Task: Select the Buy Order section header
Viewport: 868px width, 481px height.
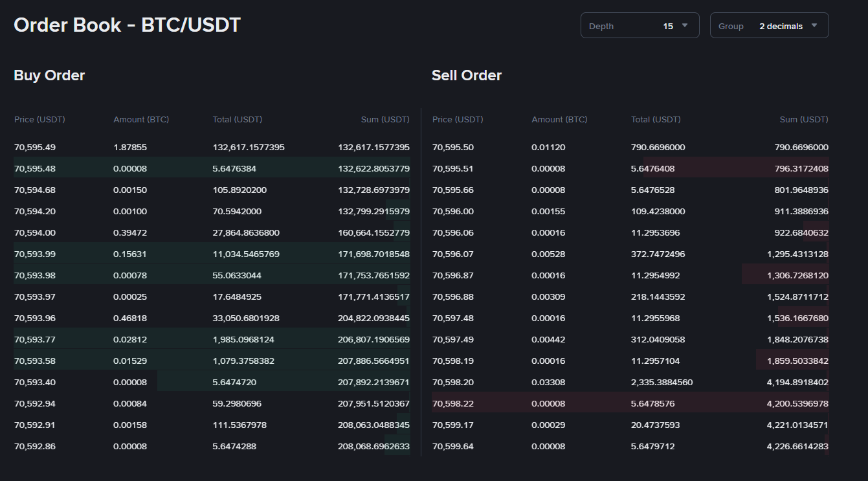Action: tap(49, 75)
